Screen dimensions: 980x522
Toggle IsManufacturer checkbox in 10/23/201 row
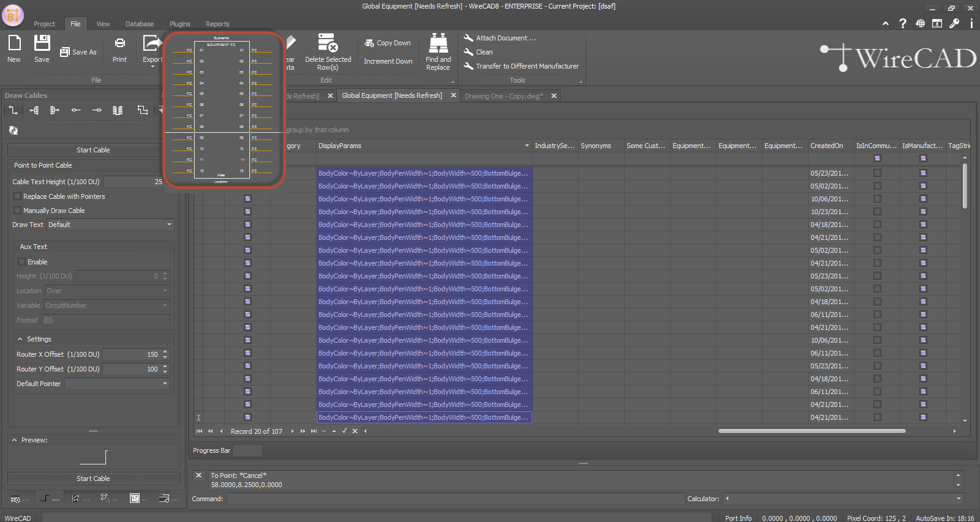[923, 212]
